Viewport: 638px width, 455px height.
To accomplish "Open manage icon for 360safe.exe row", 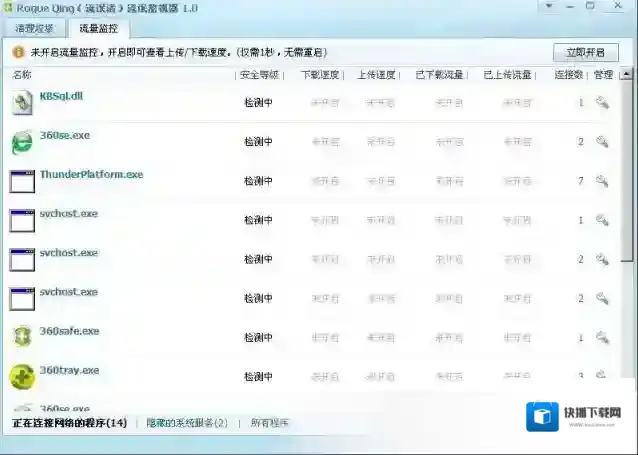I will [x=602, y=338].
